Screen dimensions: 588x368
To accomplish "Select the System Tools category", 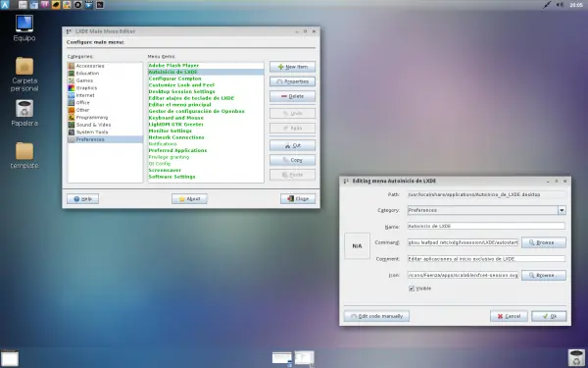I will [105, 132].
